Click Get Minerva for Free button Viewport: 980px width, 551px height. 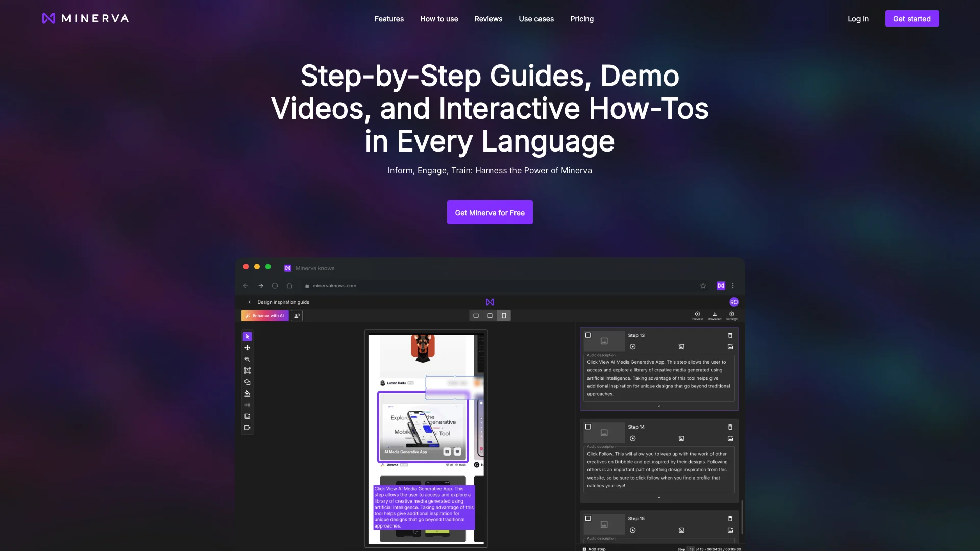[489, 212]
